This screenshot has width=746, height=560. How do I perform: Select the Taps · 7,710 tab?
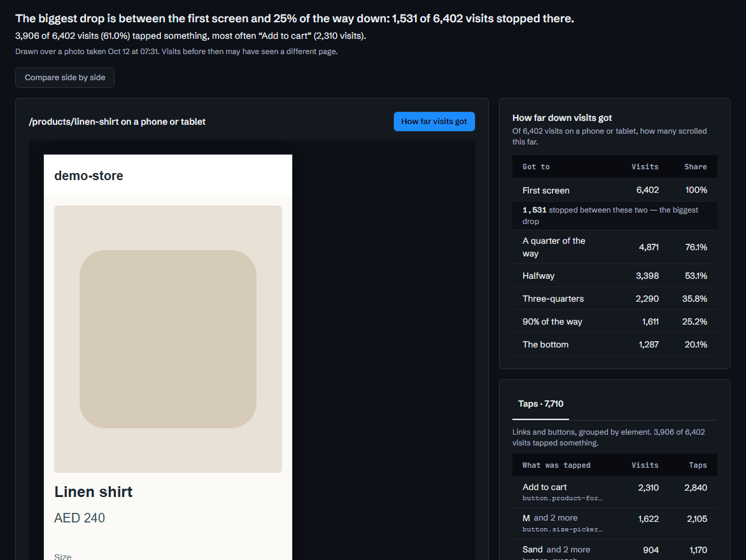tap(540, 404)
